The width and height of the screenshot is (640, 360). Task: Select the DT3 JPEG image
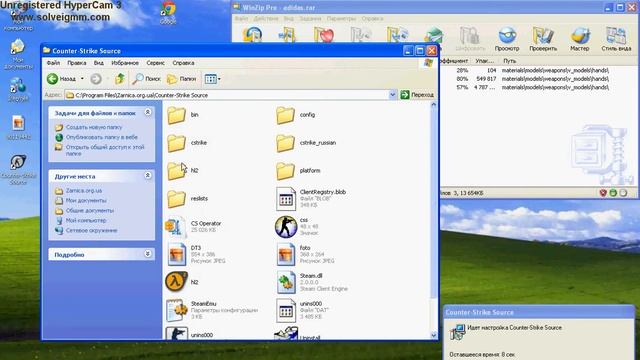[176, 254]
